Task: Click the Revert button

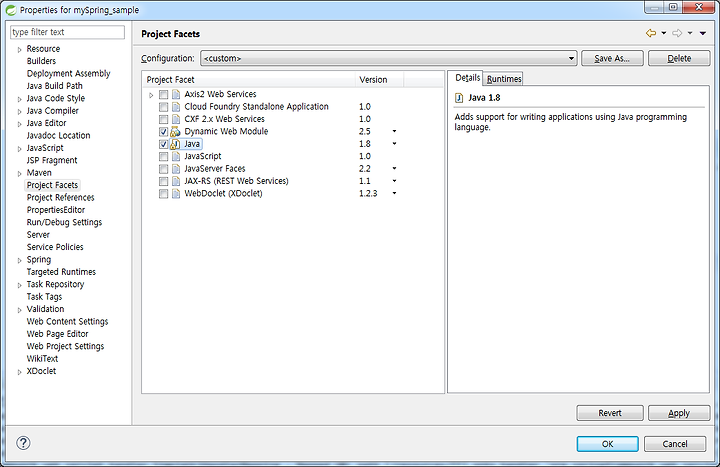Action: click(x=610, y=413)
